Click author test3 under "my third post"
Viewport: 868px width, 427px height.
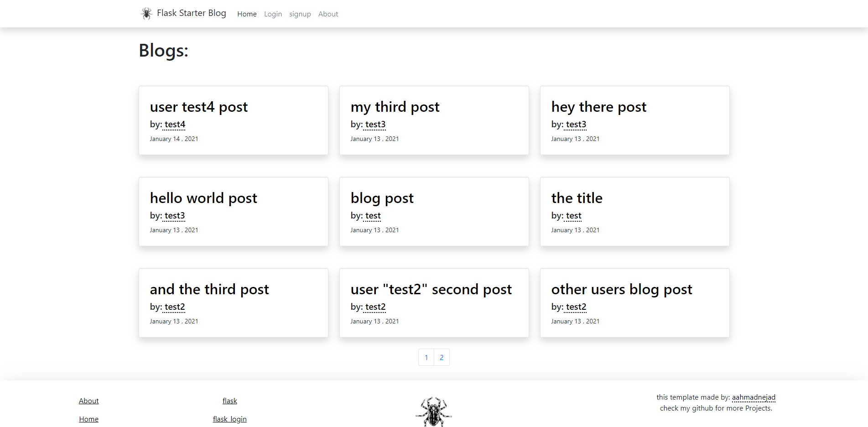tap(375, 125)
